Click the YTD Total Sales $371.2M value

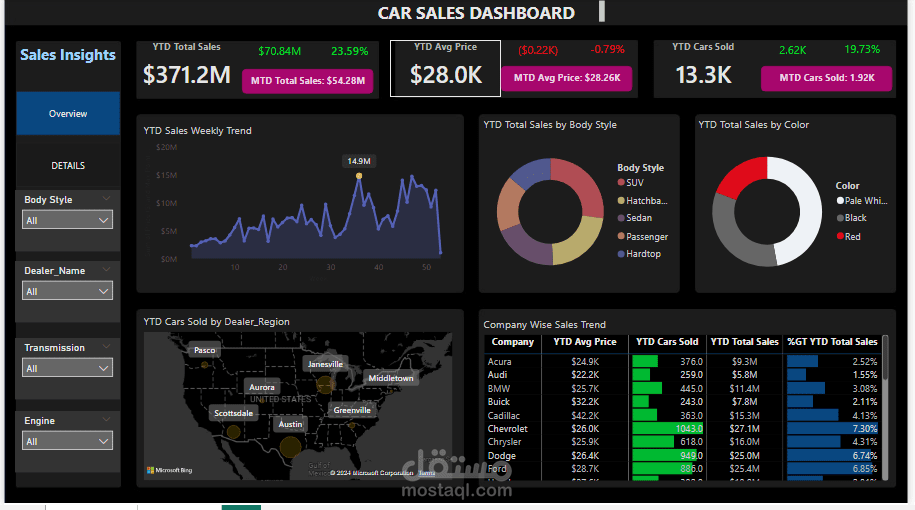click(x=187, y=75)
